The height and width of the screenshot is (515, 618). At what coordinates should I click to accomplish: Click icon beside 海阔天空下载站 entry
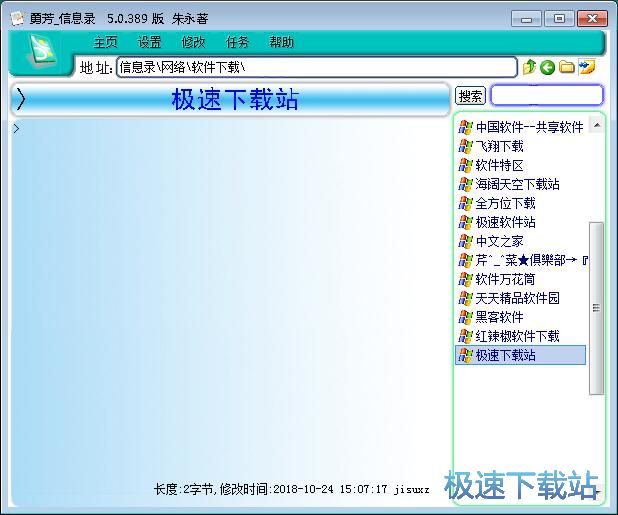coord(465,184)
